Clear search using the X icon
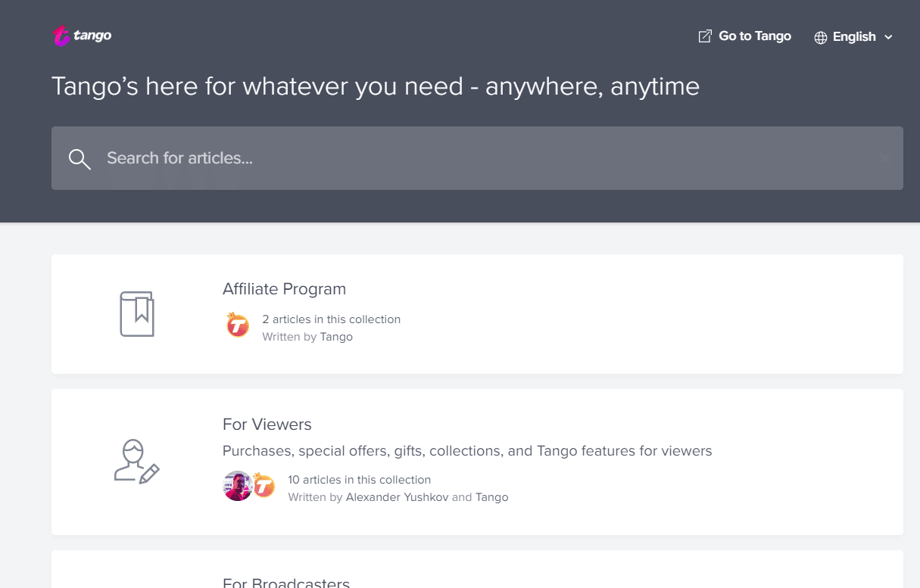The image size is (920, 588). [x=885, y=158]
